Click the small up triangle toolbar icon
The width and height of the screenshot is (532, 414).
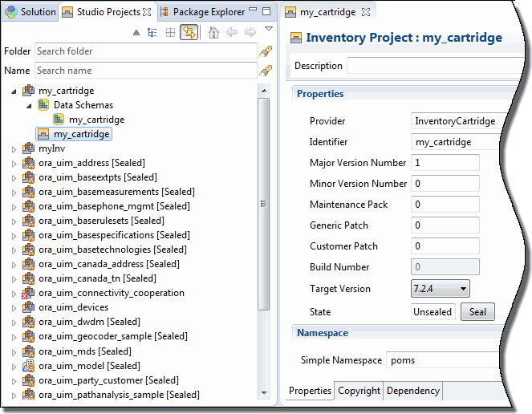click(136, 33)
